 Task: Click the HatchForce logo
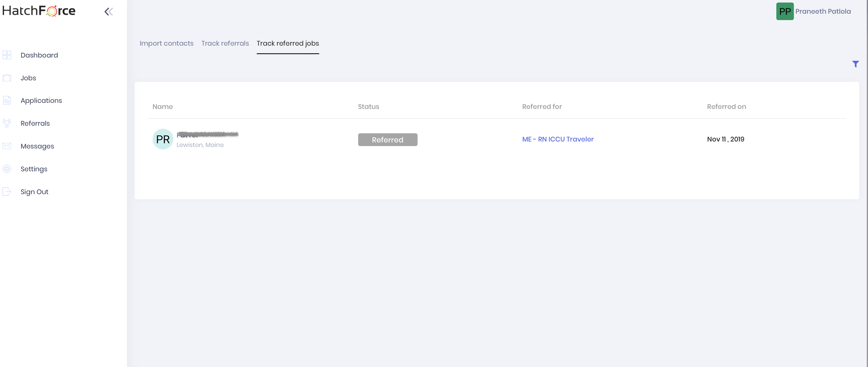[x=39, y=11]
